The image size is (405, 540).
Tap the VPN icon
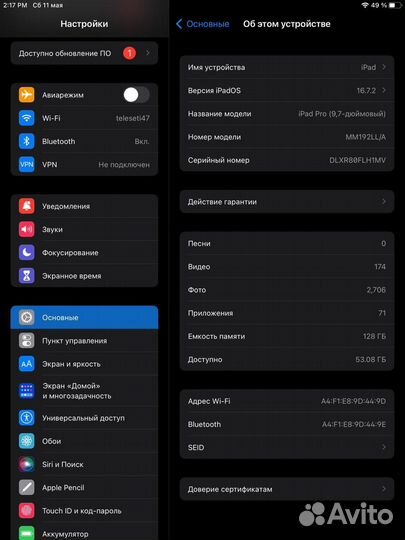pyautogui.click(x=27, y=165)
